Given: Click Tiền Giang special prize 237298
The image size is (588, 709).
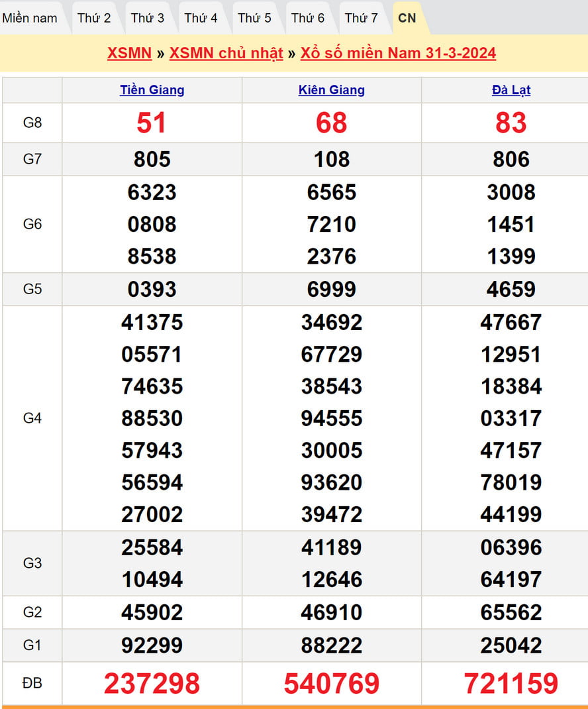Looking at the screenshot, I should point(152,683).
